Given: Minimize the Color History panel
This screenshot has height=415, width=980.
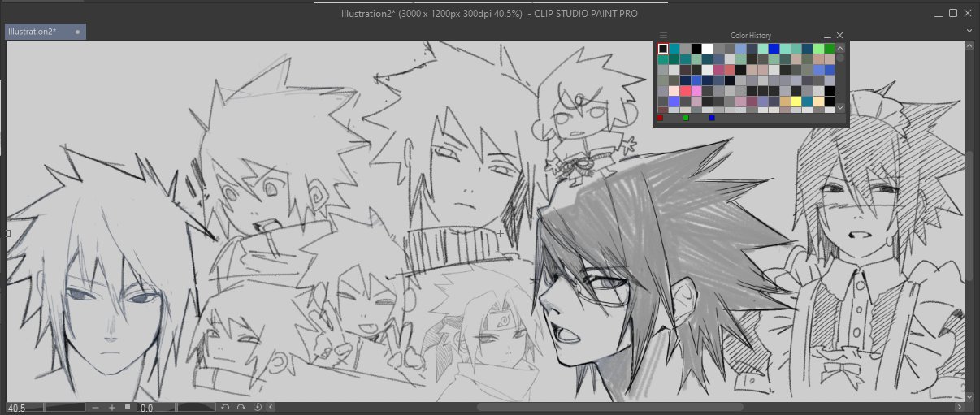Looking at the screenshot, I should click(x=827, y=36).
